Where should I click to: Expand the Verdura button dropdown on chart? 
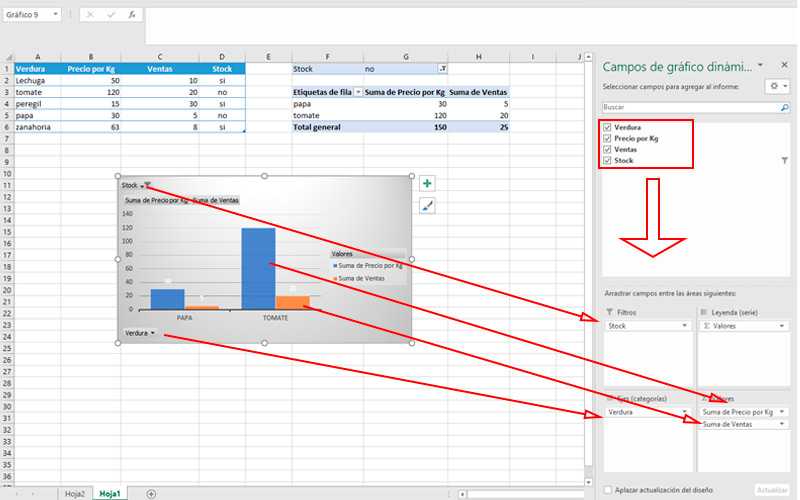click(139, 333)
